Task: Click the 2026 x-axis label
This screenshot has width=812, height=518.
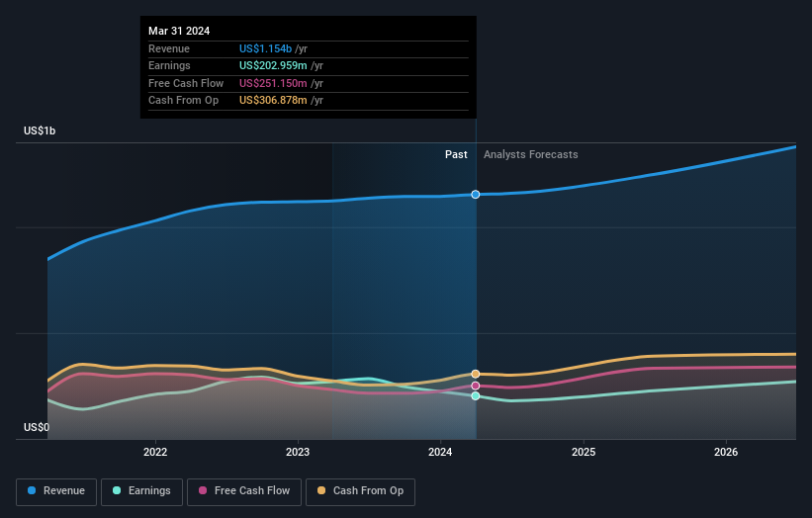Action: point(726,453)
